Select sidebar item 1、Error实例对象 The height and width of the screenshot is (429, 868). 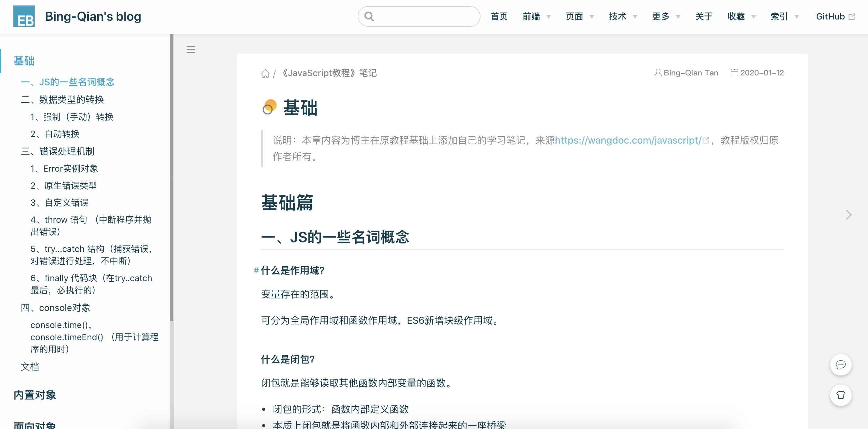pos(64,169)
